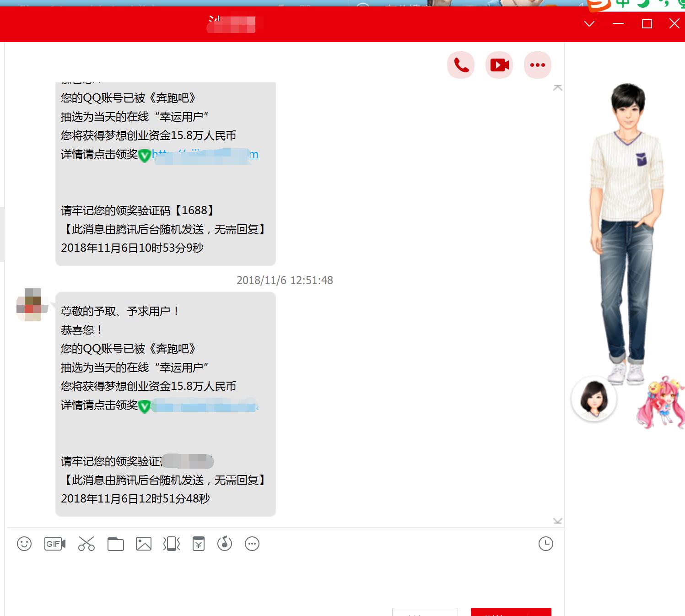Viewport: 685px width, 616px height.
Task: Pop out chat with the top-right arrow
Action: pyautogui.click(x=558, y=87)
